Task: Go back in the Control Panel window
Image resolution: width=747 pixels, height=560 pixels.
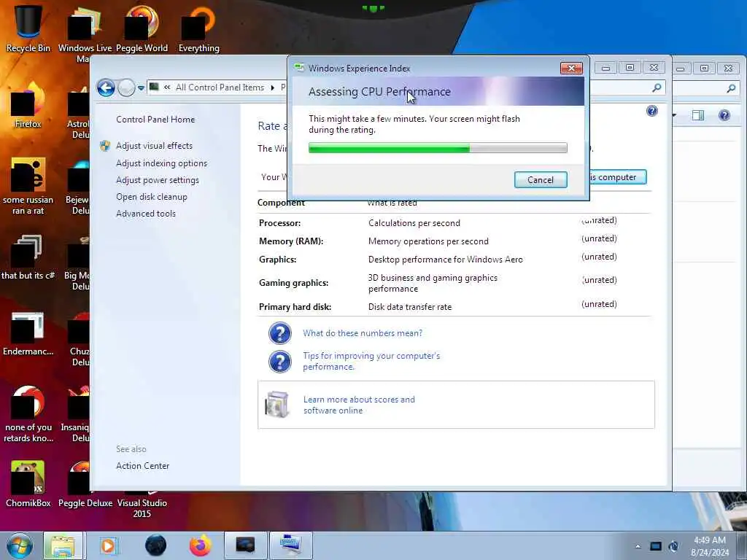Action: (106, 87)
